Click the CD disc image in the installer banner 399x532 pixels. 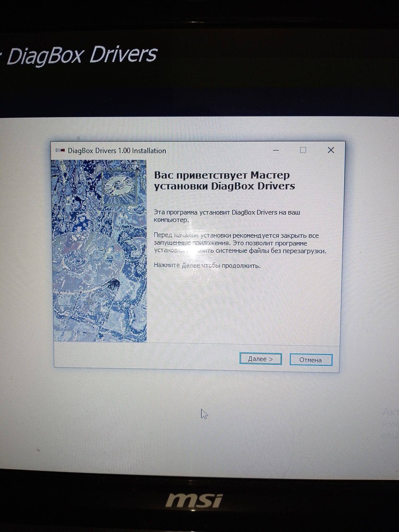(x=120, y=188)
